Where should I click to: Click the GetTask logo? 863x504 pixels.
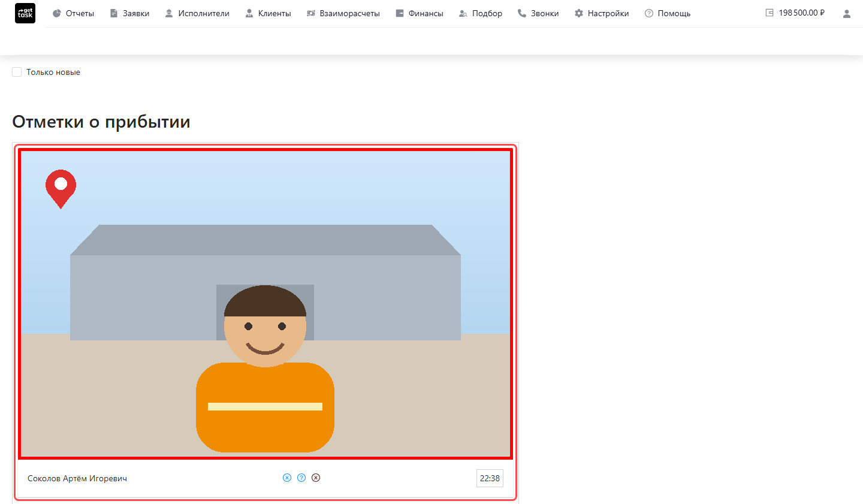coord(25,13)
